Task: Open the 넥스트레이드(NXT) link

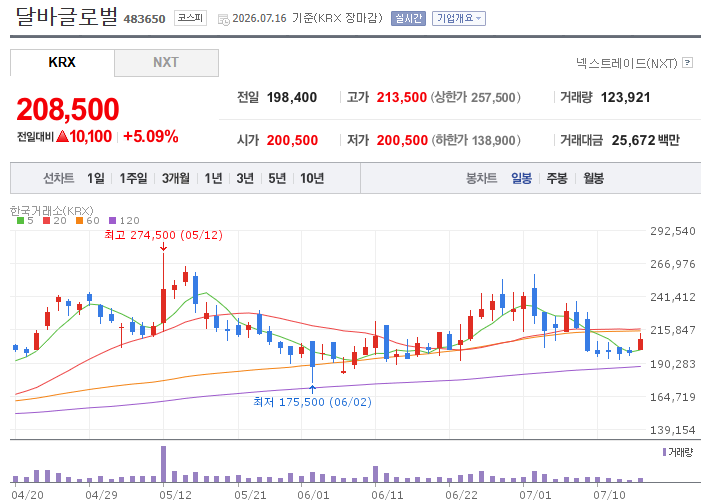Action: coord(627,63)
